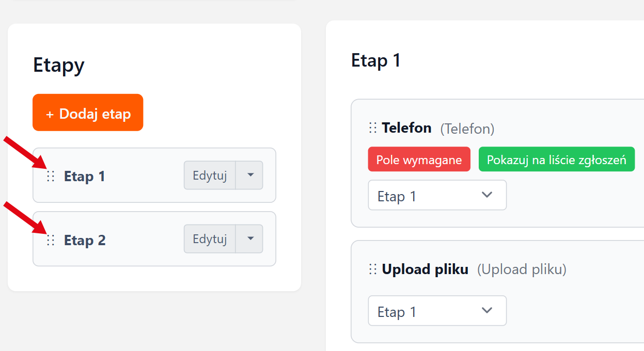644x351 pixels.
Task: Toggle the green Pokazuj na liście zgłoszeń badge
Action: [x=556, y=159]
